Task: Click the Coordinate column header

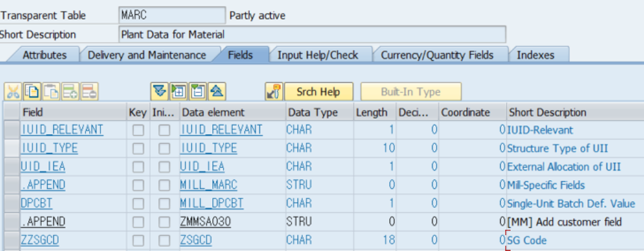Action: click(x=472, y=112)
